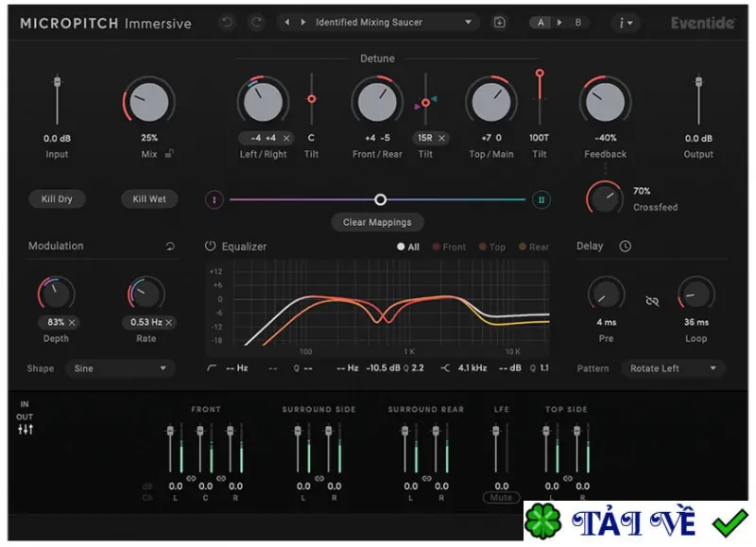This screenshot has height=547, width=756.
Task: Click the LFE Mute button
Action: 501,497
